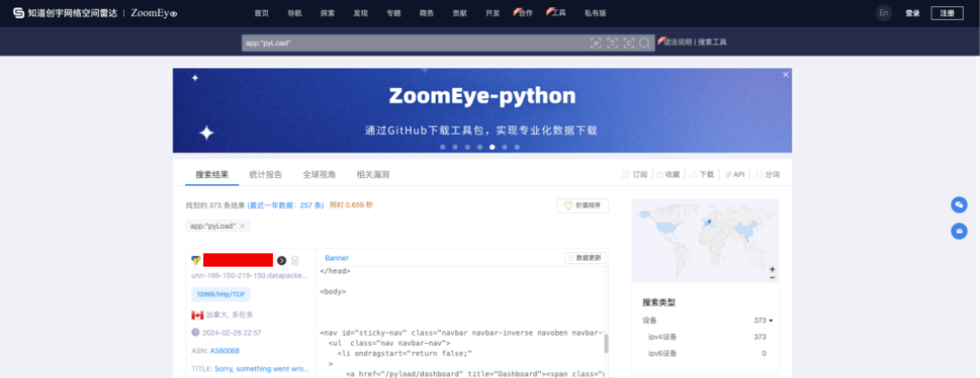Click the 最近一年数据: 257 条 link
Image resolution: width=980 pixels, height=378 pixels.
(x=286, y=205)
